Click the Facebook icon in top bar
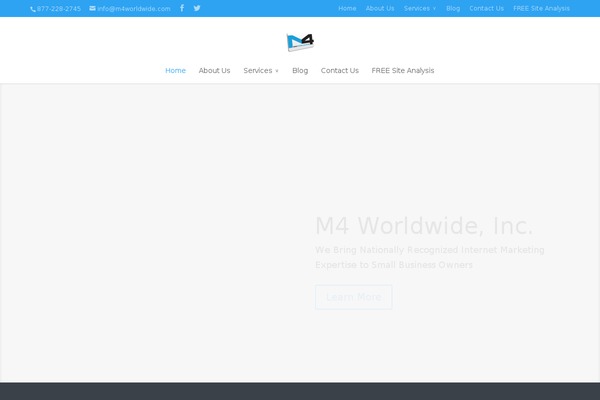The height and width of the screenshot is (400, 600). (182, 8)
